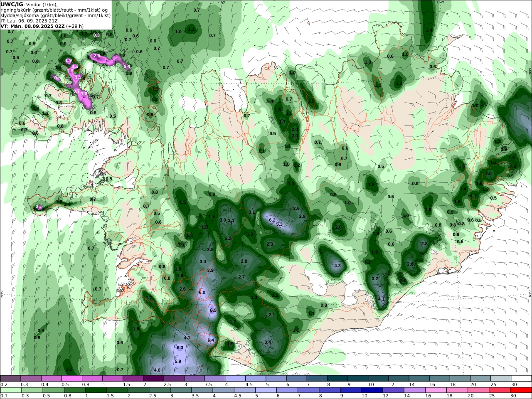Select snow legend swatch between 7 and 8

pos(317,379)
